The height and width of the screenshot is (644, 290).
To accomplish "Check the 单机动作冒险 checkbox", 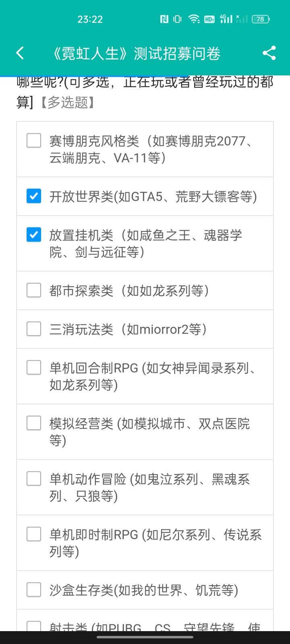I will [x=34, y=479].
